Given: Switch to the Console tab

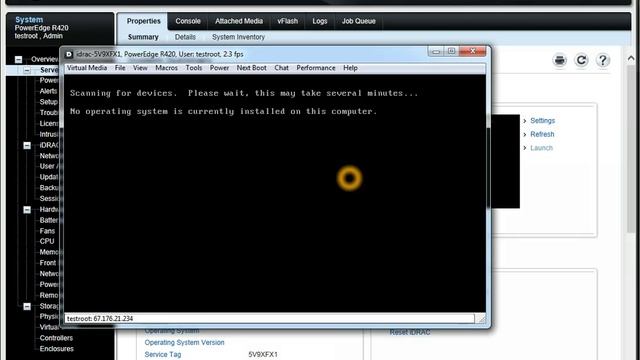Looking at the screenshot, I should [188, 21].
